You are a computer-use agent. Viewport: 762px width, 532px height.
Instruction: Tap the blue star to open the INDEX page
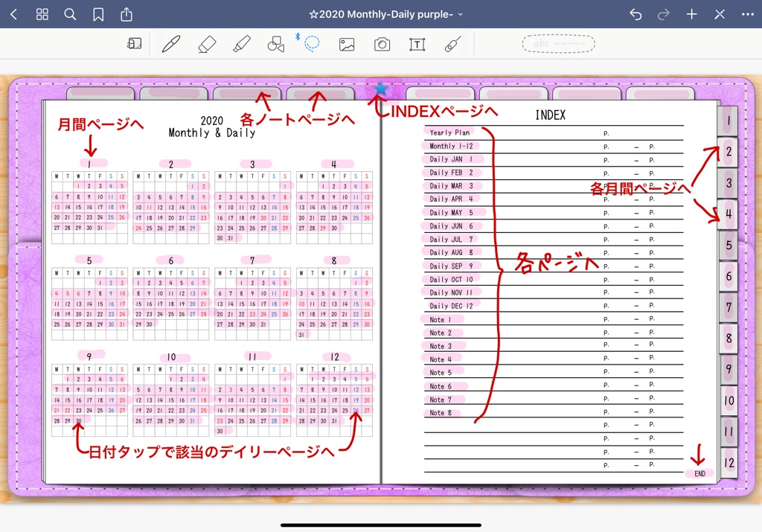tap(380, 87)
